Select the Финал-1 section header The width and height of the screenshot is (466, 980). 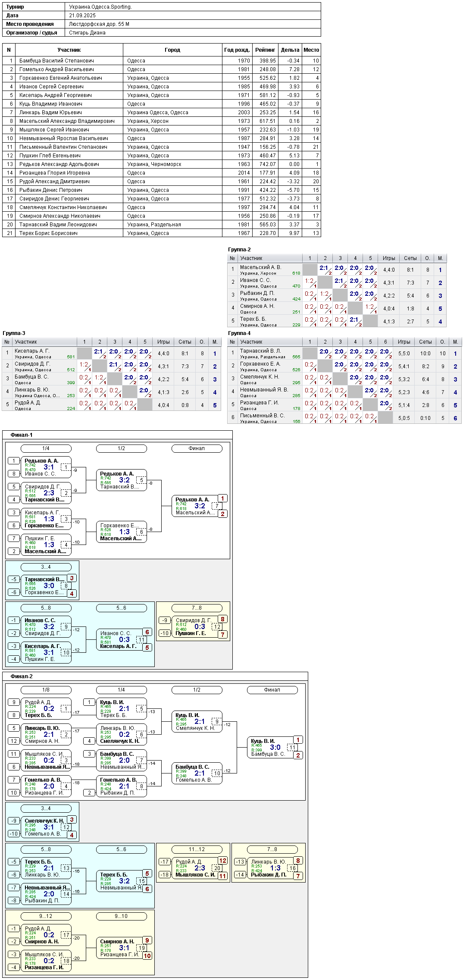tap(22, 435)
